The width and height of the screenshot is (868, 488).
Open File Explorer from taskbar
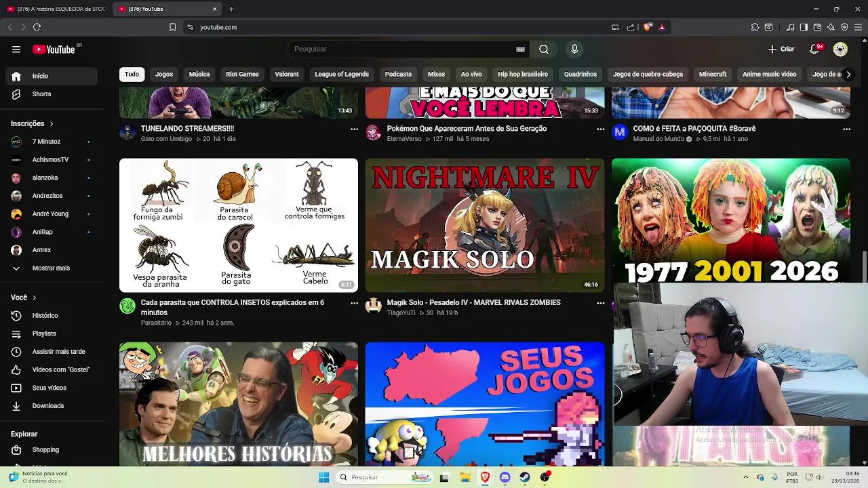pos(465,477)
